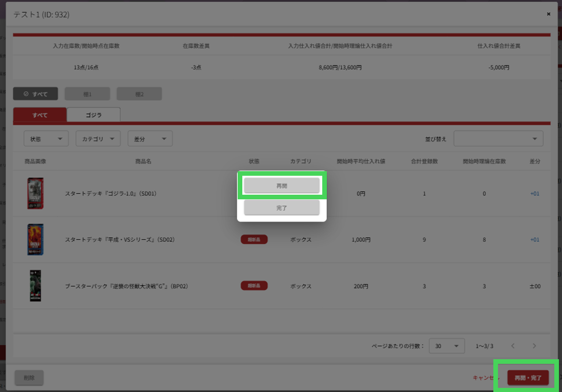This screenshot has height=392, width=562.
Task: Switch to the ゴジラ tab
Action: [x=93, y=115]
